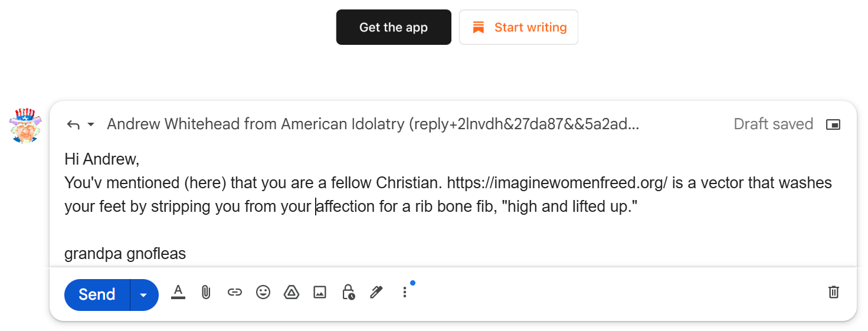Toggle the formatting options toolbar
The height and width of the screenshot is (331, 868).
coord(178,292)
